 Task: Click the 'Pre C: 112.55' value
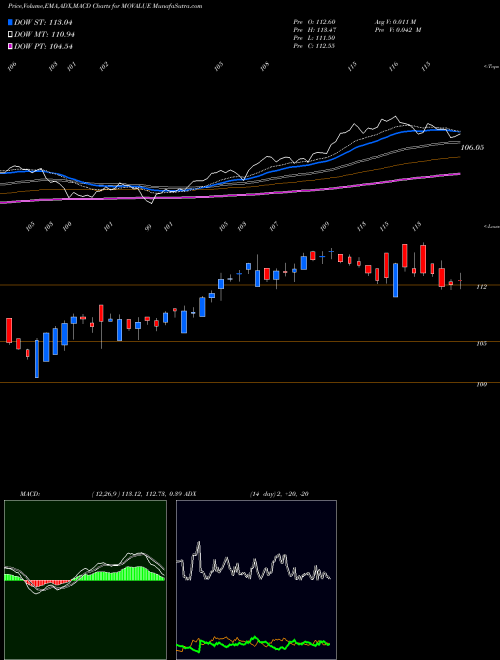(x=314, y=46)
